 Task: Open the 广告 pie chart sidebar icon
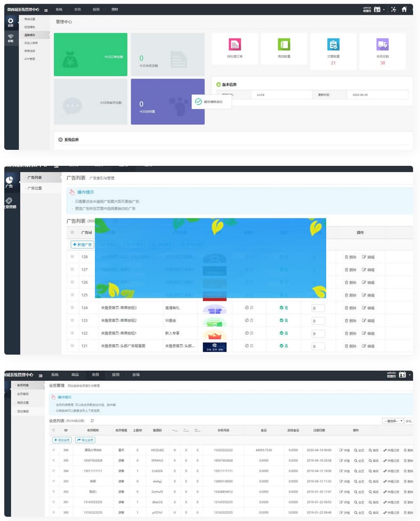9,181
